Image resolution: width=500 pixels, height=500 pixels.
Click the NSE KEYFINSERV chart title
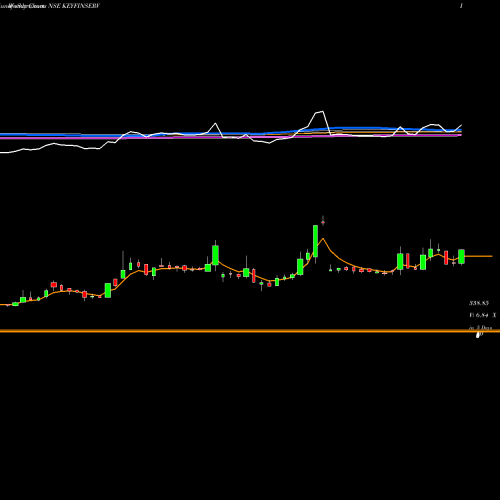[x=74, y=6]
